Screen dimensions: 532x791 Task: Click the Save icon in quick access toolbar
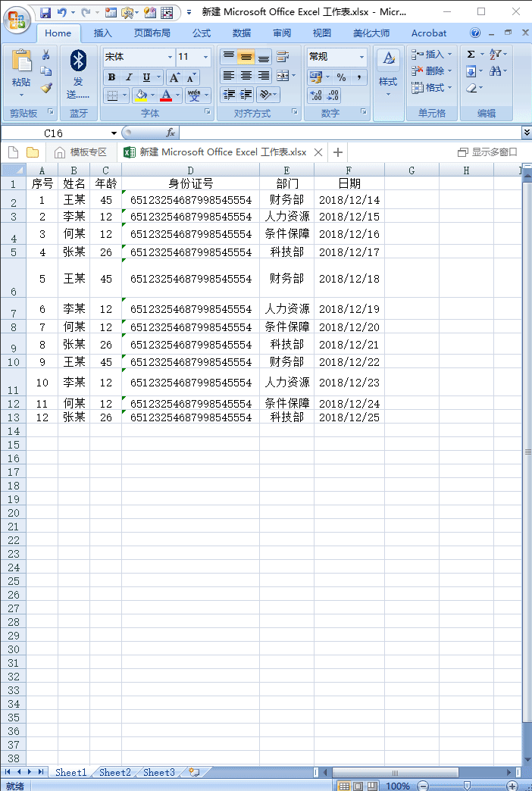point(45,13)
